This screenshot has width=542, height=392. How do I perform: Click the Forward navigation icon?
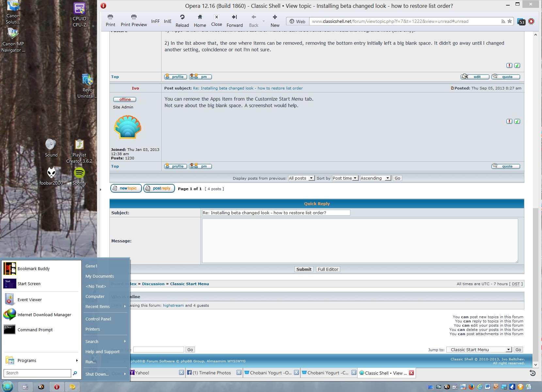tap(234, 17)
